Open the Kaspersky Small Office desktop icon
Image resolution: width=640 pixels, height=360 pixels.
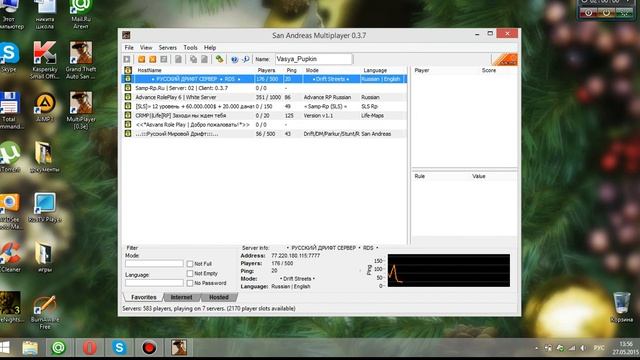coord(45,60)
